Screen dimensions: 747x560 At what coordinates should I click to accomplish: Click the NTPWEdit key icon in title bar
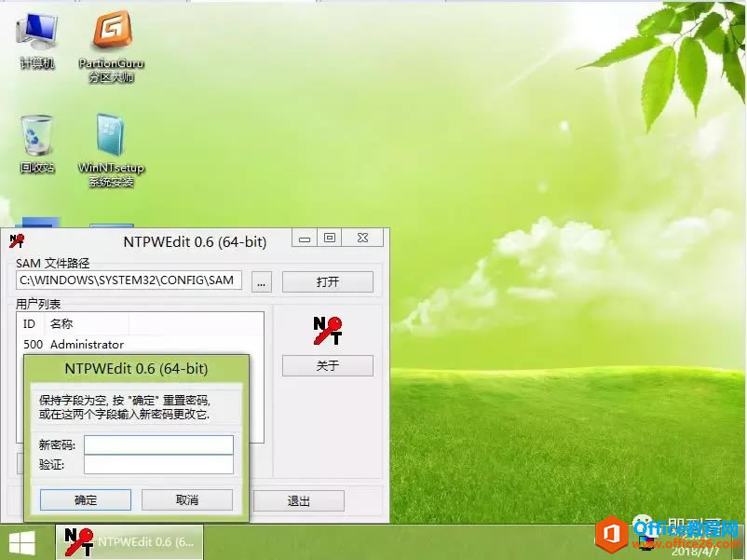point(17,240)
